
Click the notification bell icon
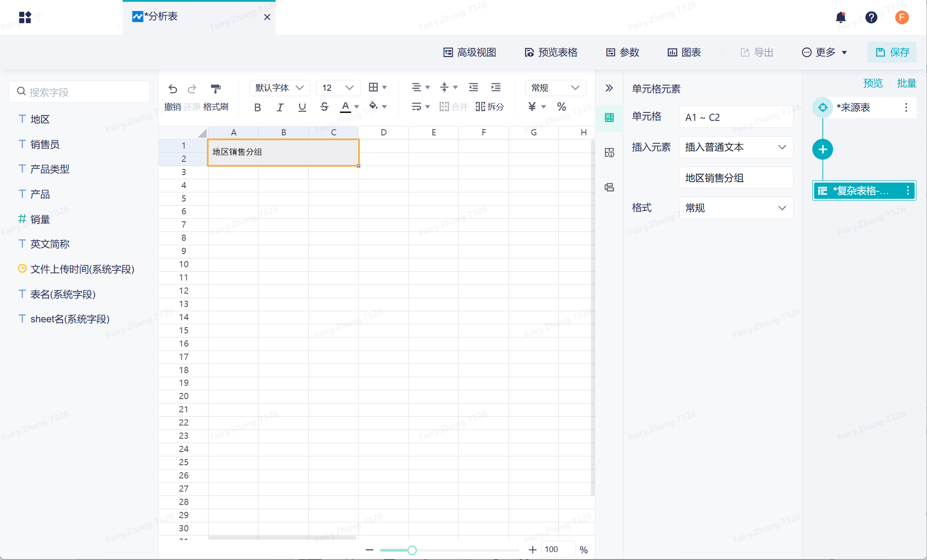[x=841, y=17]
